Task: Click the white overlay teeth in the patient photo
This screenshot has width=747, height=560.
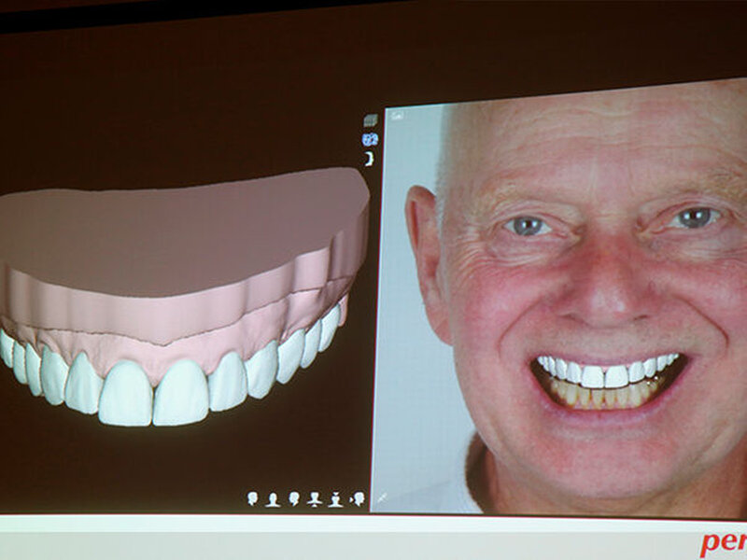Action: [x=602, y=373]
